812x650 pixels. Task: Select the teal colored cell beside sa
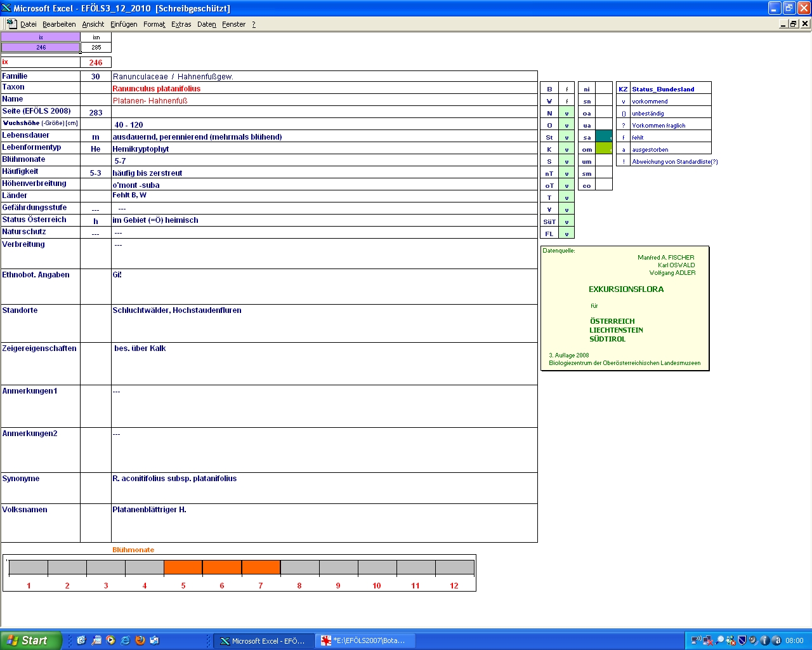coord(604,136)
